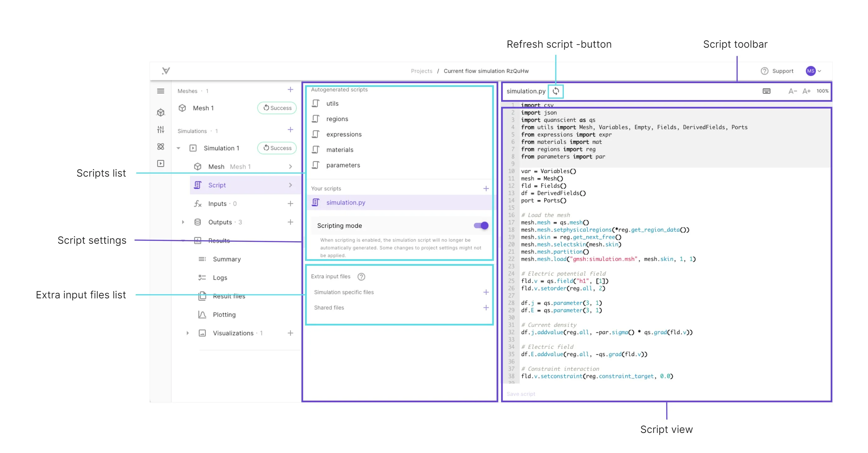The image size is (868, 453).
Task: Toggle the Scripting mode switch
Action: (x=481, y=226)
